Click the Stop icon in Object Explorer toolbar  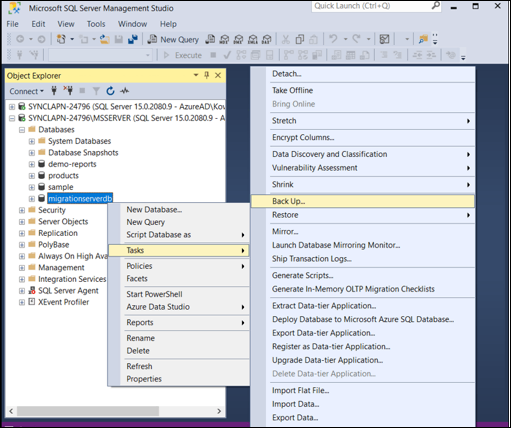tap(82, 91)
